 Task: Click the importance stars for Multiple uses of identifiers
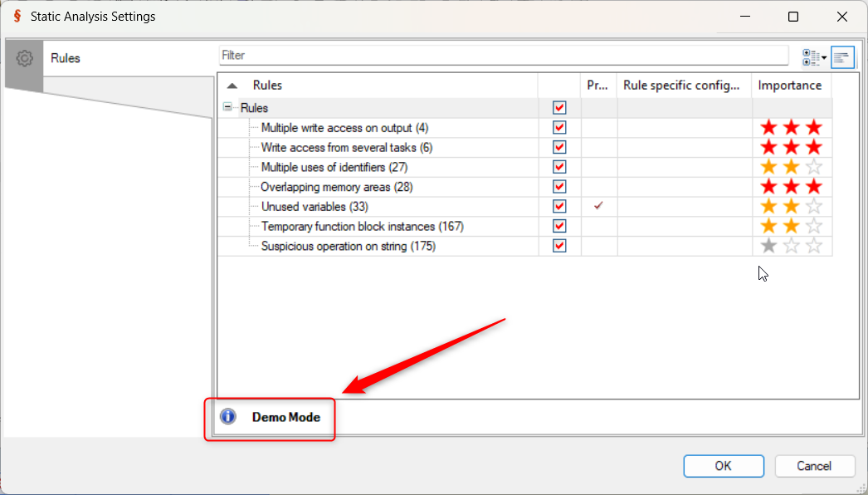coord(791,167)
